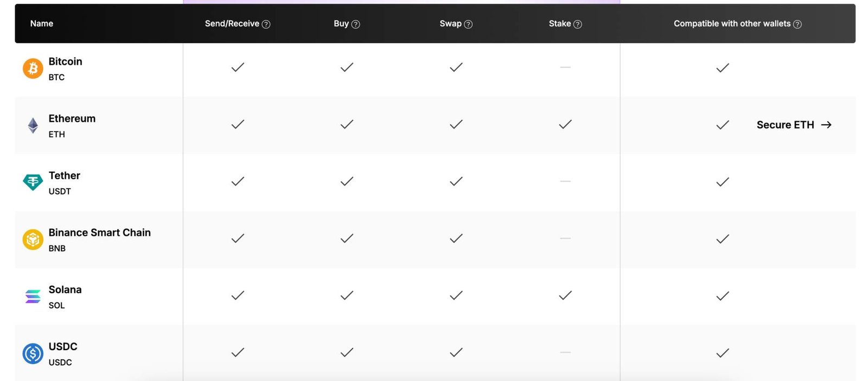Click Tether Buy checkmark
The width and height of the screenshot is (868, 381).
pos(347,181)
